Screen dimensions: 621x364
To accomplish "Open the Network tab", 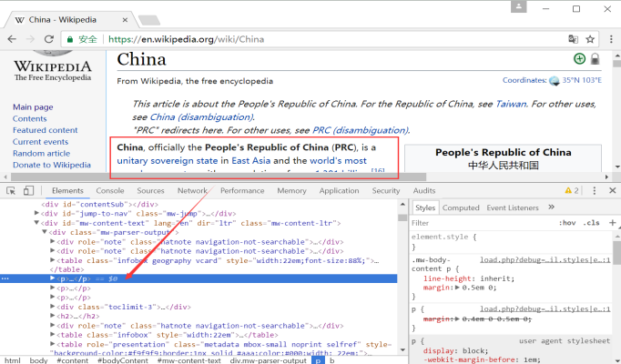I will point(192,191).
